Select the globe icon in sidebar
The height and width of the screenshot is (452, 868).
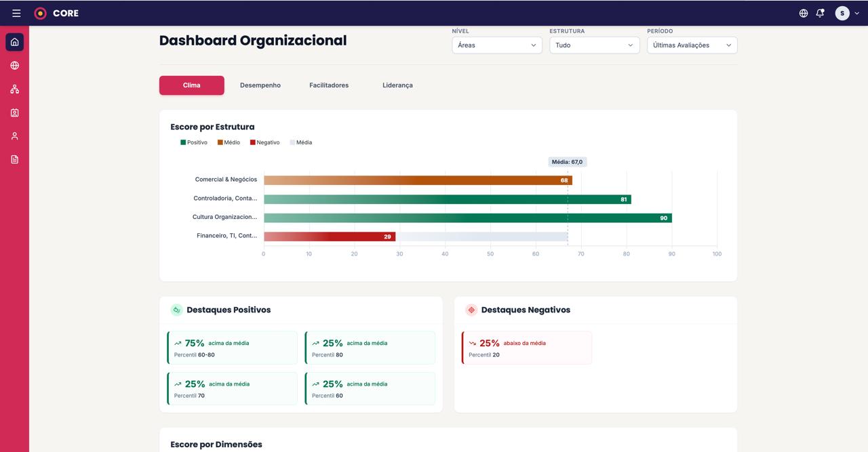click(15, 66)
